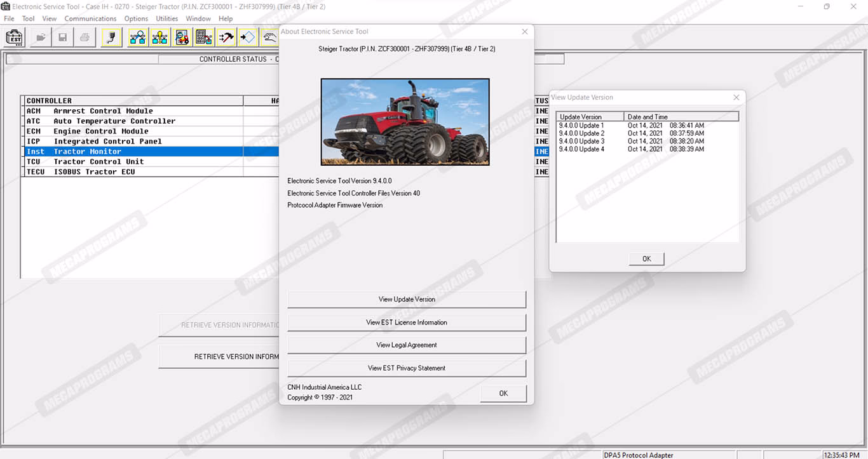
Task: Open the View Legal Agreement button
Action: point(407,345)
